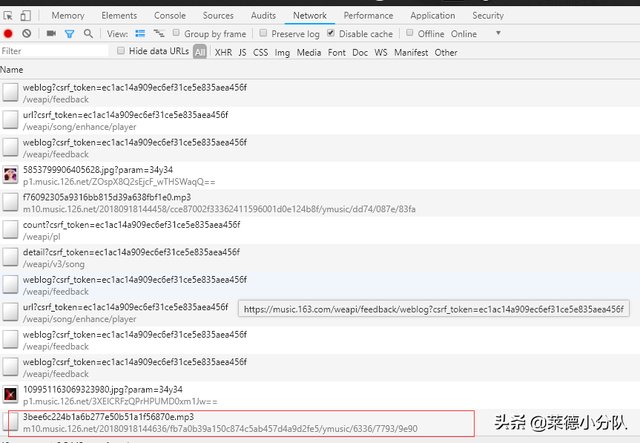Stop recording with the red record button

[x=8, y=33]
